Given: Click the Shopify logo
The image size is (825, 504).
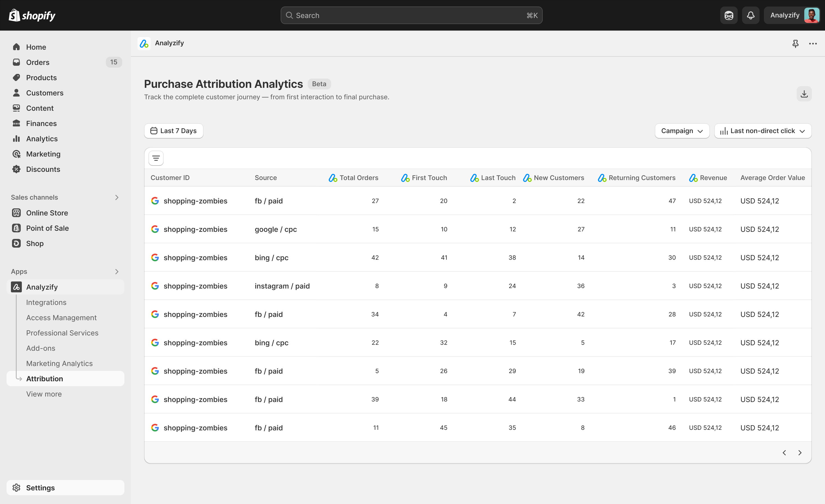Looking at the screenshot, I should [32, 15].
